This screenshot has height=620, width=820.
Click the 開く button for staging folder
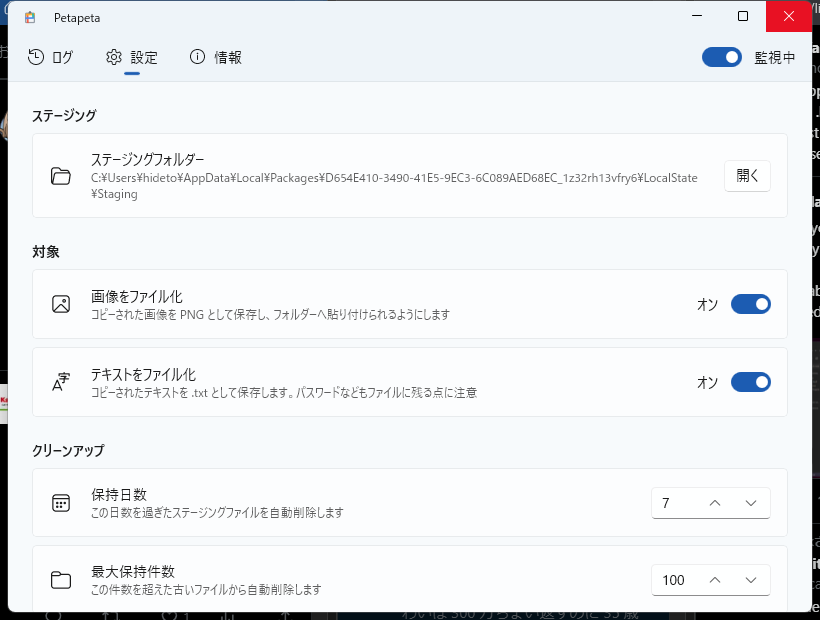[747, 176]
